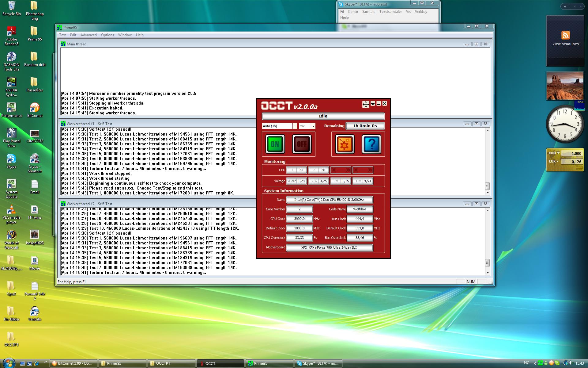Click Worker thread #1 scrollbar thumb

click(x=487, y=186)
